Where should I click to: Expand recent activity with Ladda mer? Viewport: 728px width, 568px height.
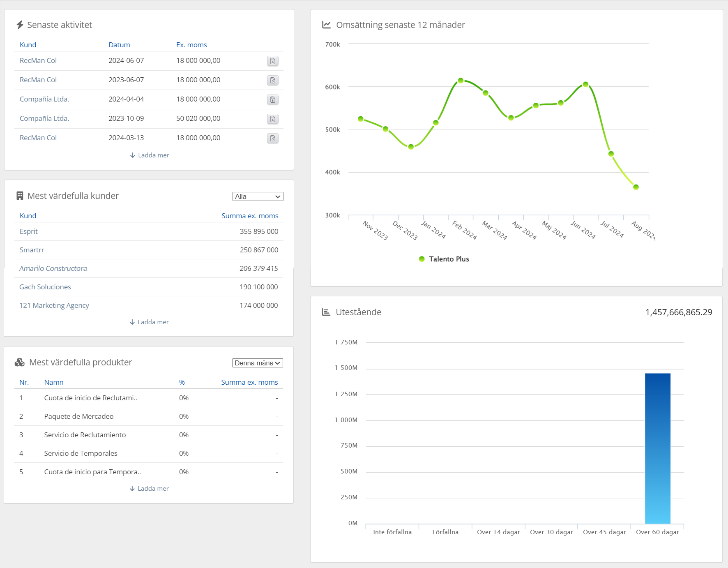point(150,155)
